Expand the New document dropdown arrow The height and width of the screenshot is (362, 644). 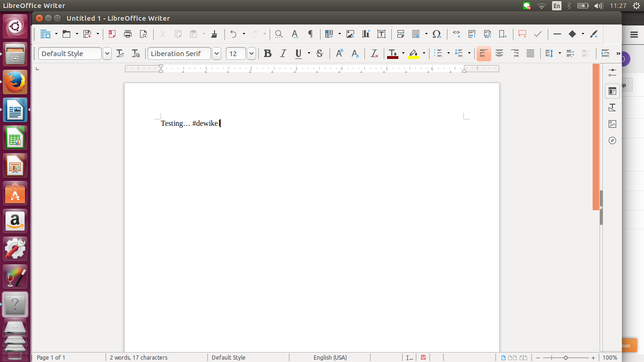click(x=56, y=34)
